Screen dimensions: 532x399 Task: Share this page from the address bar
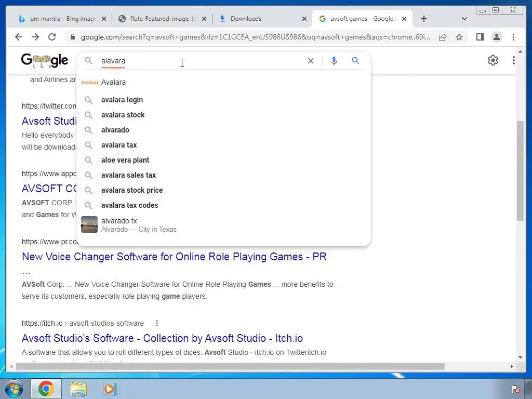(443, 37)
